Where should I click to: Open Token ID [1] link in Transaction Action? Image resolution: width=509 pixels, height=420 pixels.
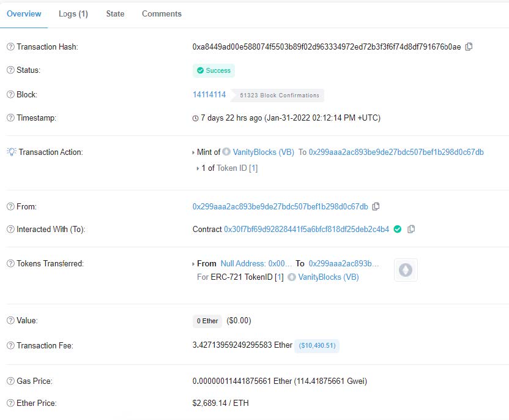[x=237, y=168]
